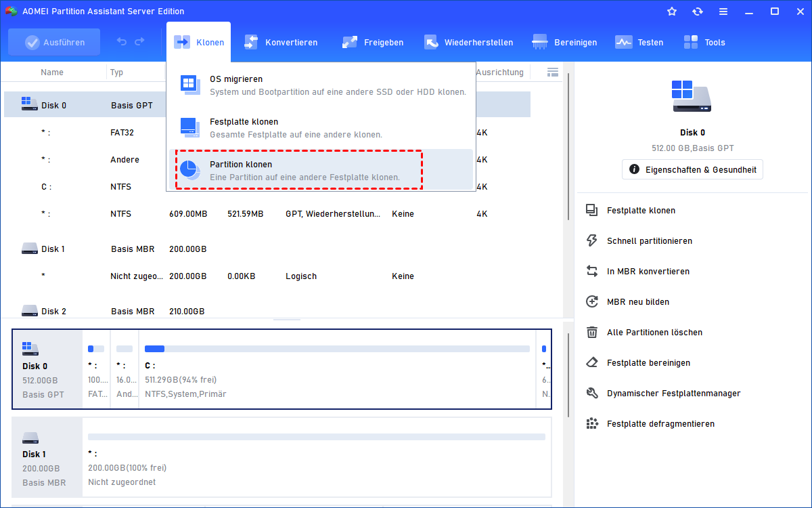
Task: Click the wrench icon for Dynamischer Festplattenmanager
Action: click(592, 393)
